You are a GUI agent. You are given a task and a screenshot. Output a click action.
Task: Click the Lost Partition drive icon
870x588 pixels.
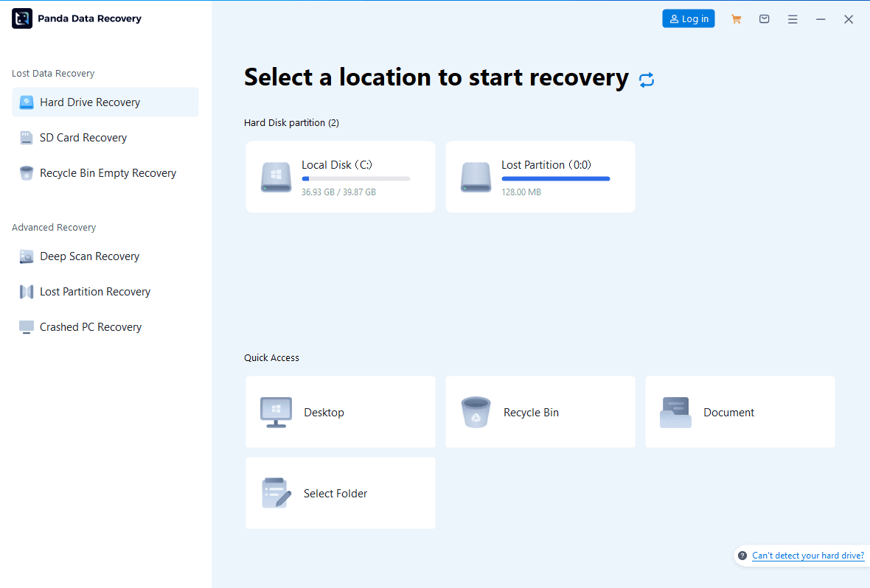(476, 177)
